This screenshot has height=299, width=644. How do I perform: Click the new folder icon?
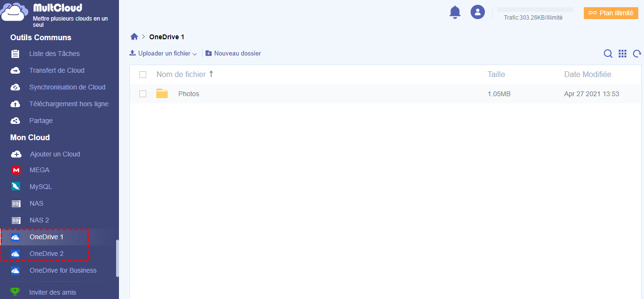[x=209, y=54]
